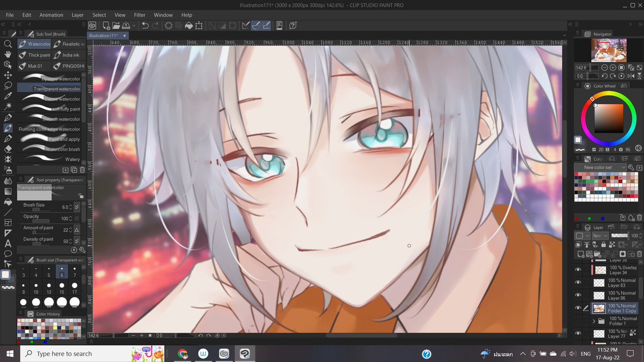
Task: Adjust layer opacity slider
Action: tap(619, 236)
